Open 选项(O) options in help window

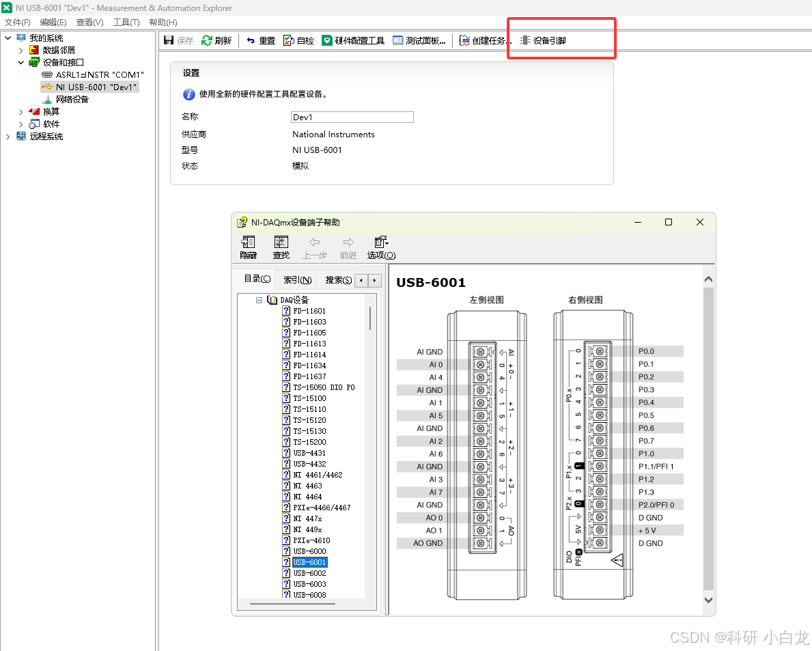point(381,247)
